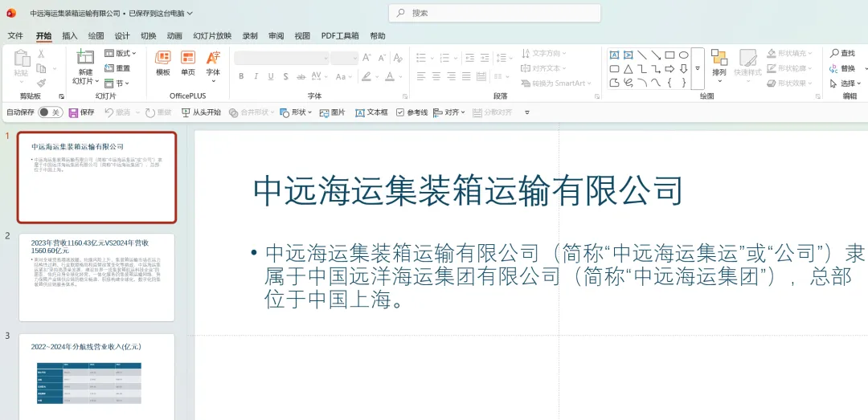Open the 文件 File menu
Viewport: 868px width, 420px height.
coord(15,36)
